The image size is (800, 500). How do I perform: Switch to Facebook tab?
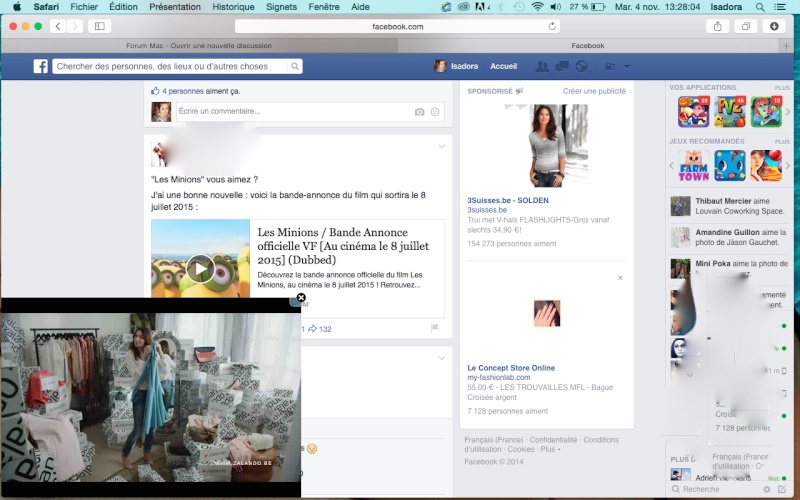(x=588, y=46)
